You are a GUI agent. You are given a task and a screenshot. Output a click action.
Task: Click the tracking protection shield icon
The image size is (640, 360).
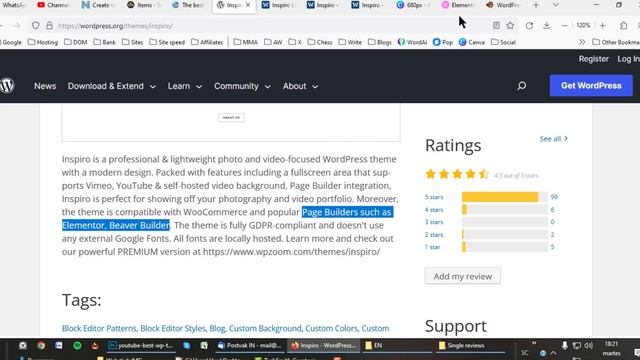tap(36, 25)
